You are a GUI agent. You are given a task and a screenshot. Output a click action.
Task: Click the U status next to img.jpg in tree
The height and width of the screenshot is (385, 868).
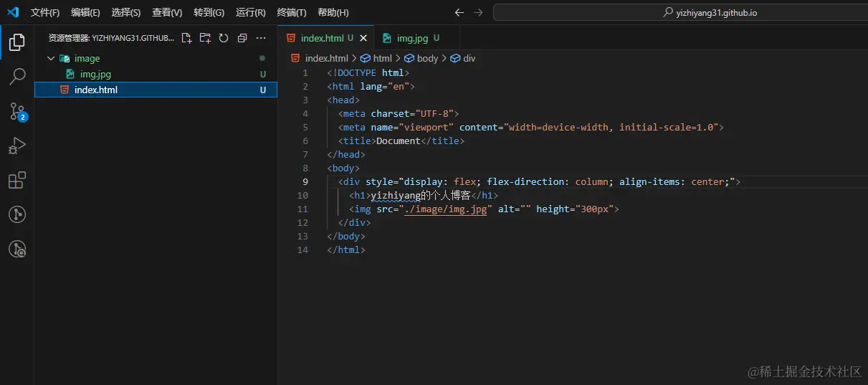[263, 74]
